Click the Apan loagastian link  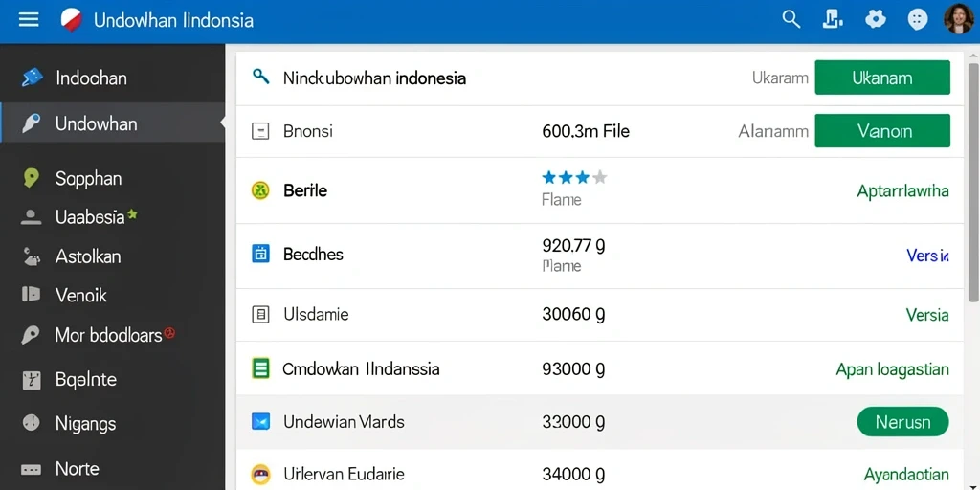pos(893,369)
